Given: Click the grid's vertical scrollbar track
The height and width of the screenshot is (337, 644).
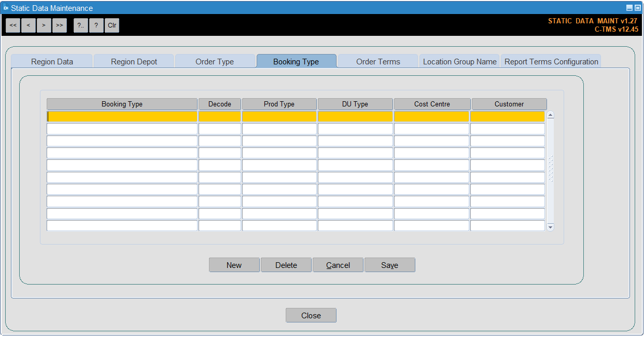Looking at the screenshot, I should tap(551, 171).
